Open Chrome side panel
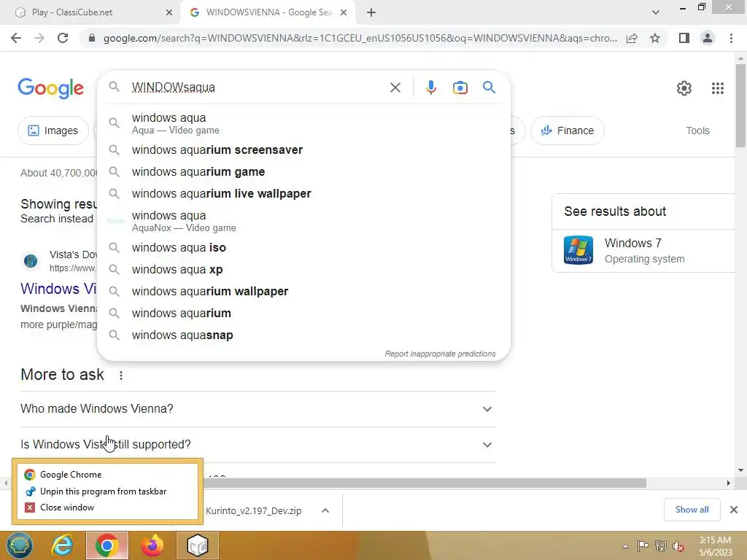This screenshot has height=560, width=747. pyautogui.click(x=684, y=38)
